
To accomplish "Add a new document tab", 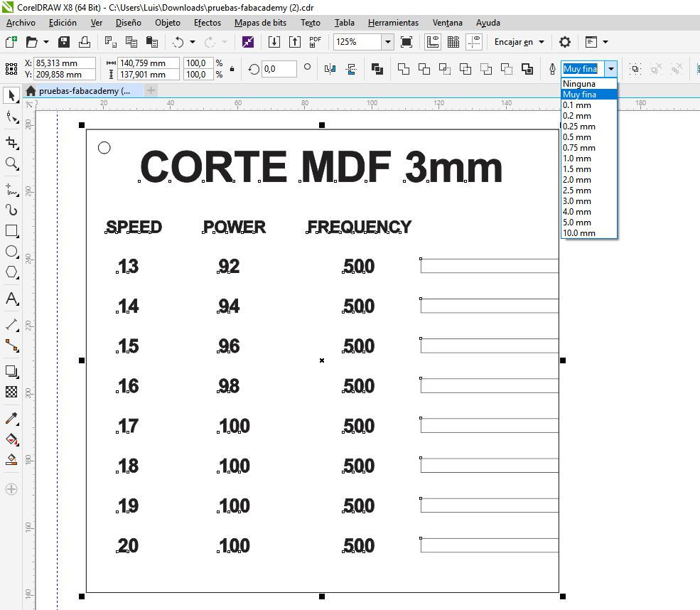I will [x=151, y=91].
